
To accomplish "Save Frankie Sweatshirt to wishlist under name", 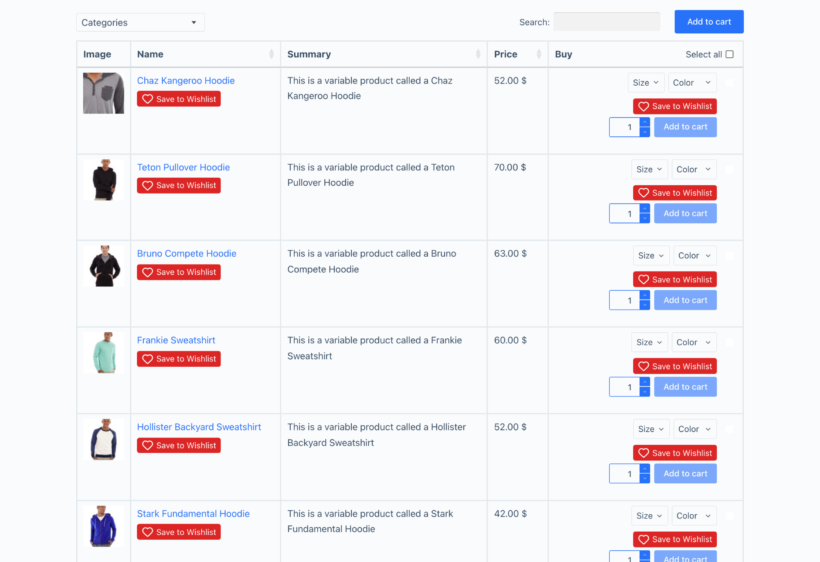I will (179, 359).
